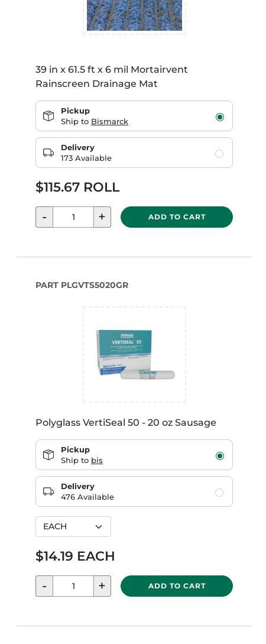Open the VertiSeal 50 product image
Viewport: 266px width, 644px height.
[x=134, y=354]
